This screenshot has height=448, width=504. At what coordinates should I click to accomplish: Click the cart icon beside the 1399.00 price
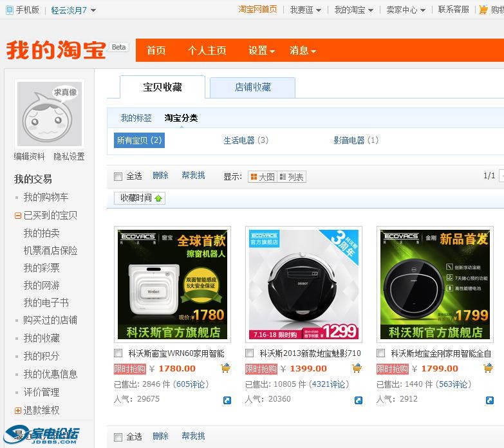[x=357, y=368]
